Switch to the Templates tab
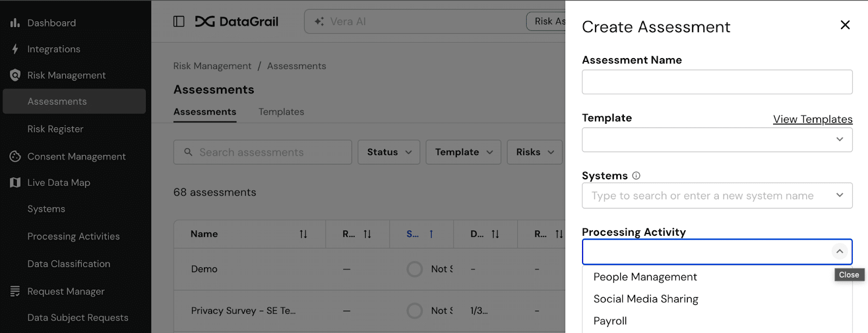This screenshot has height=333, width=868. click(281, 112)
